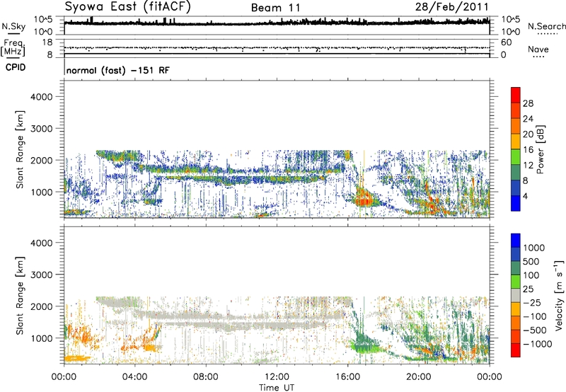Image resolution: width=566 pixels, height=392 pixels.
Task: Click the 'Power [dB]' colorbar label
Action: click(540, 149)
